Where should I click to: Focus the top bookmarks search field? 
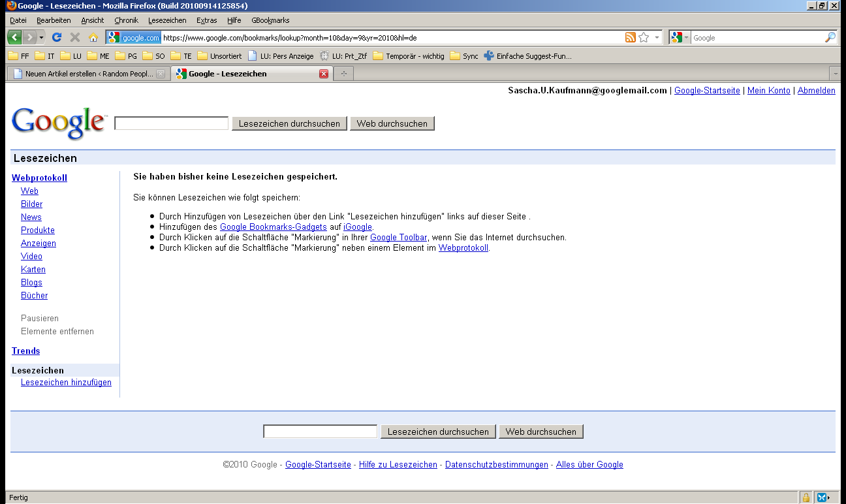pos(172,123)
